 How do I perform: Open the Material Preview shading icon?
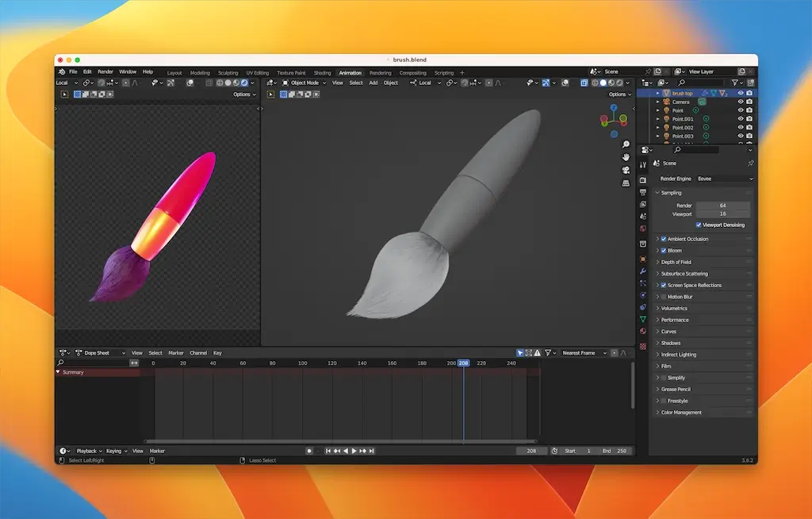pos(611,83)
